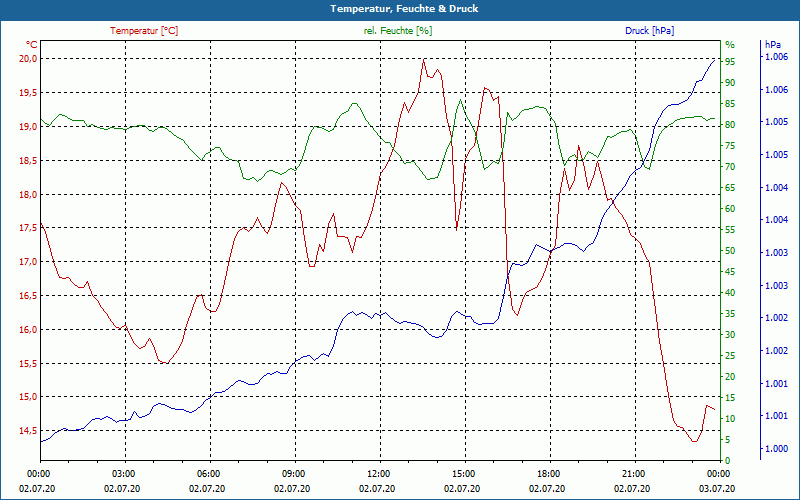This screenshot has height=500, width=800.
Task: Click the green '50' humidity axis value
Action: pos(730,251)
